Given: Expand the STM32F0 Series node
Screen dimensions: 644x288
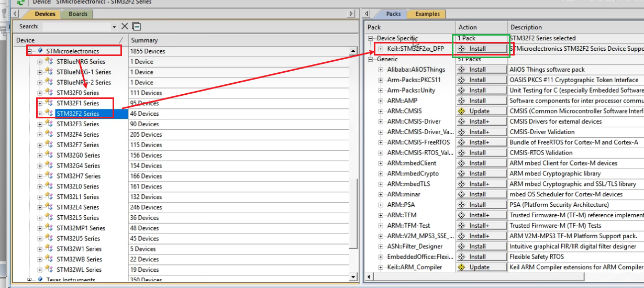Looking at the screenshot, I should (40, 93).
